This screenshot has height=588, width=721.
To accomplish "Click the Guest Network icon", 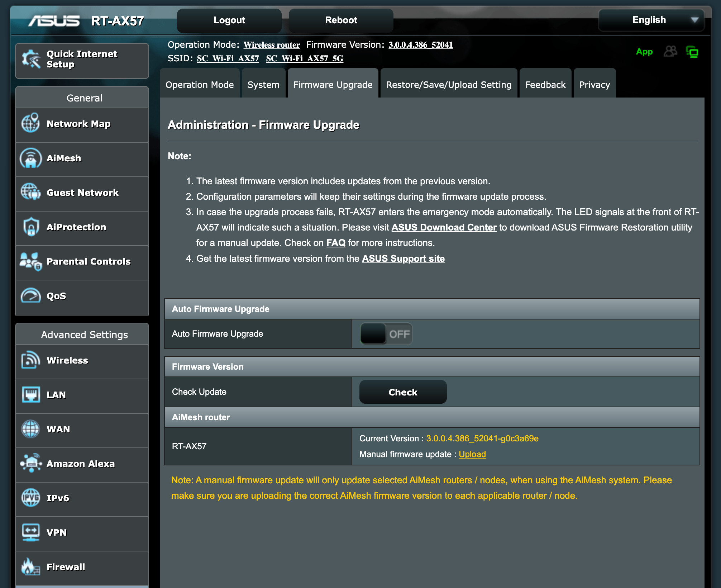I will point(30,193).
